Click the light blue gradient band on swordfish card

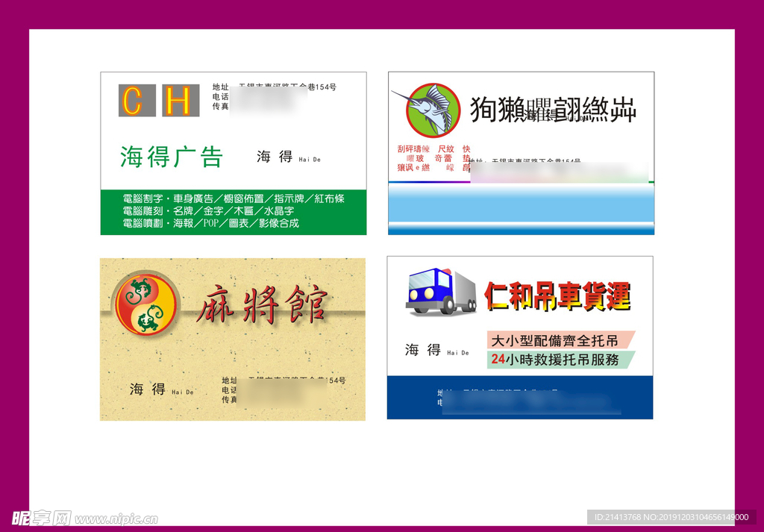coord(520,207)
